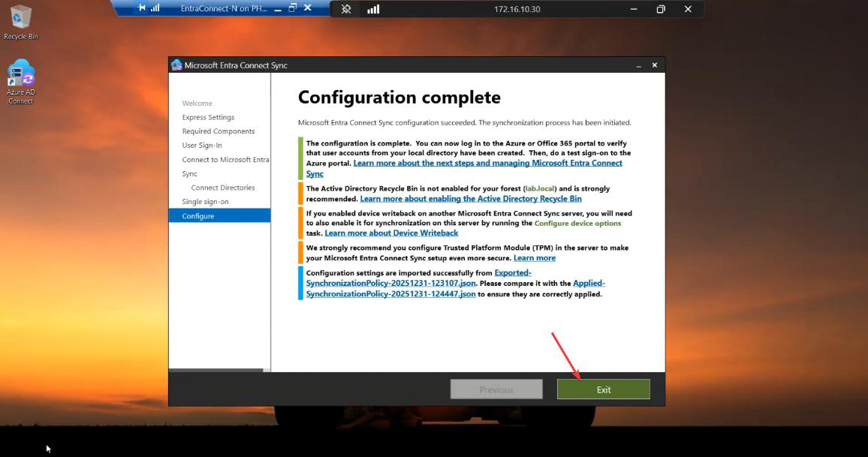Select the Connect Directories sub-step
The image size is (868, 457).
click(x=223, y=188)
